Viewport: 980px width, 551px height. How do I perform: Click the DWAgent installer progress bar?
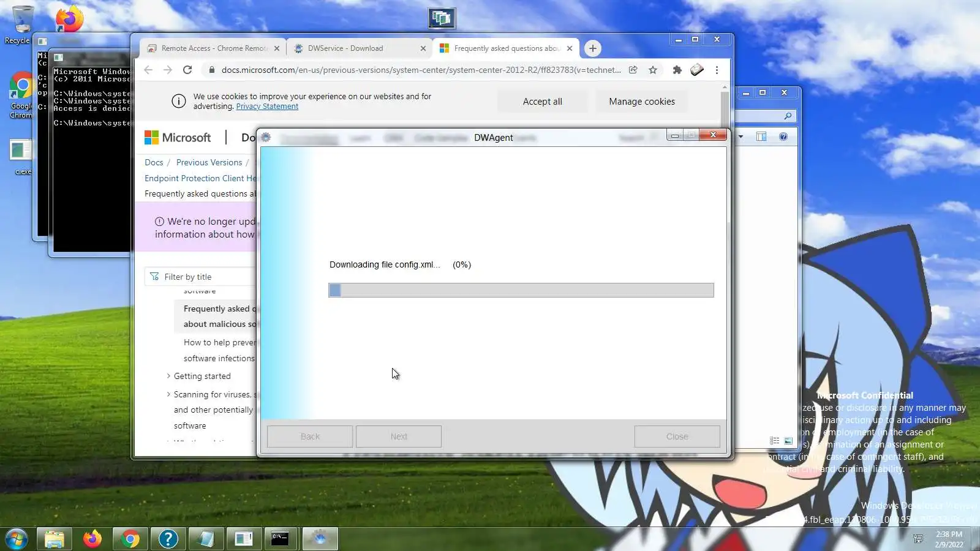point(521,290)
